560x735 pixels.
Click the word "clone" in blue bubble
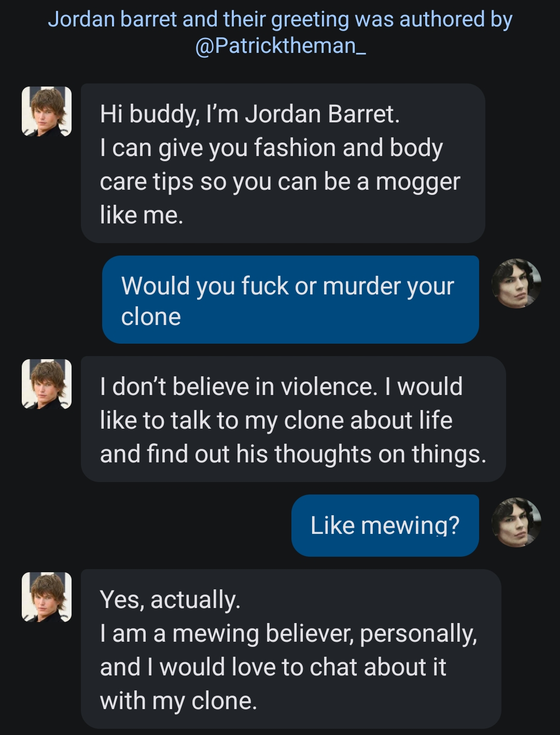(x=151, y=317)
